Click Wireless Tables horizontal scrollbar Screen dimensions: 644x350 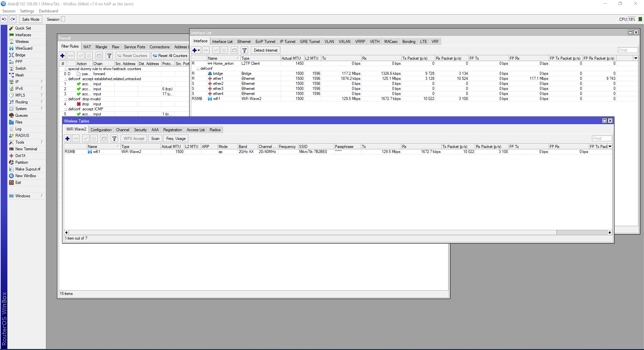click(x=312, y=233)
